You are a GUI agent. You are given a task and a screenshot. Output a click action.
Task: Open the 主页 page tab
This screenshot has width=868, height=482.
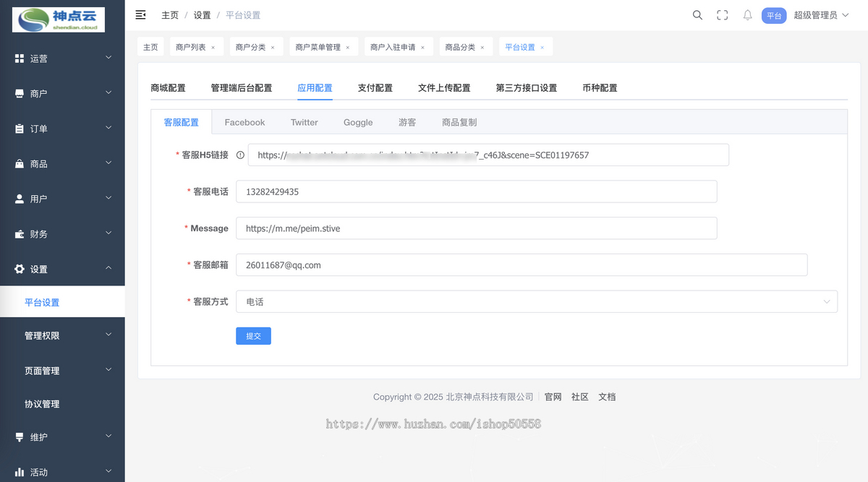(x=150, y=47)
